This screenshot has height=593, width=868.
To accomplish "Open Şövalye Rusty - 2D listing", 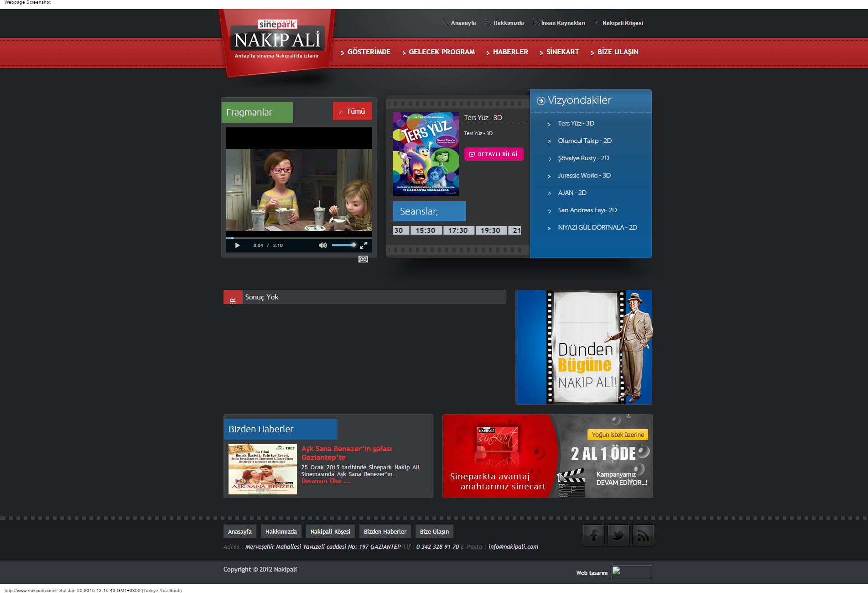I will [583, 158].
